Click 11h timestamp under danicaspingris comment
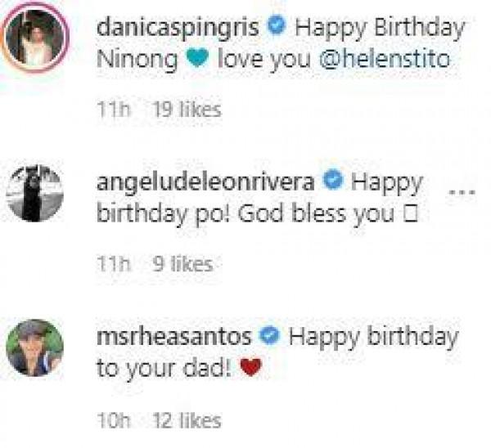This screenshot has height=448, width=491. click(114, 110)
